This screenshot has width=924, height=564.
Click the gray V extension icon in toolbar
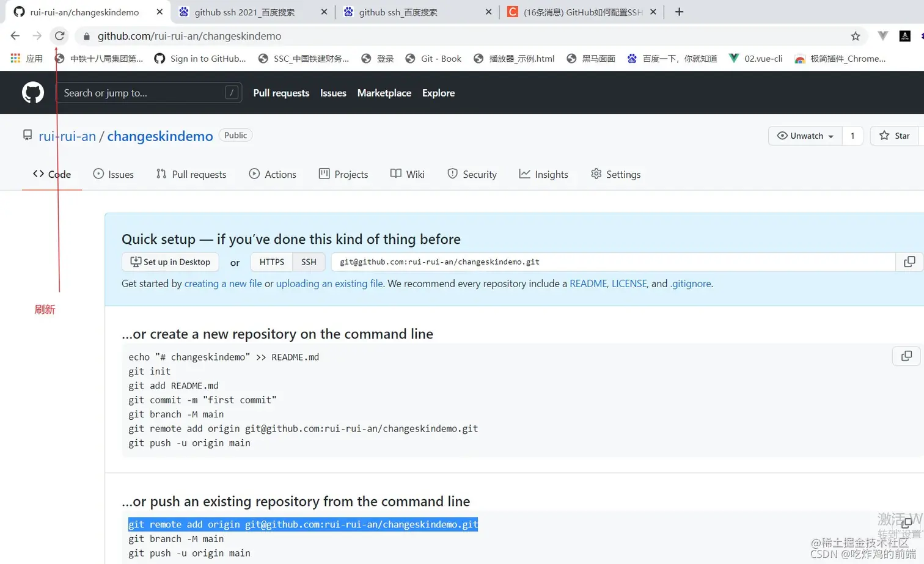(882, 36)
